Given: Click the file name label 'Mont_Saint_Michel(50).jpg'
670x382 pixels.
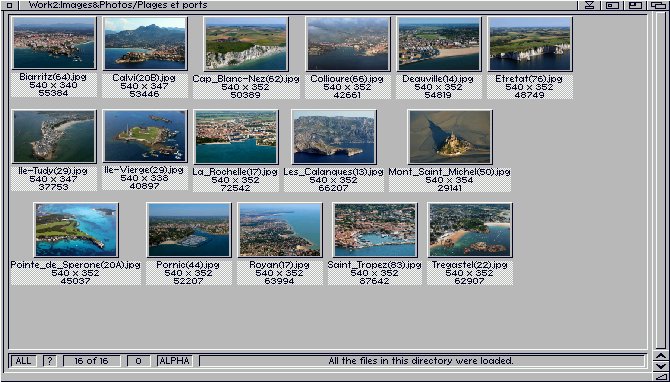Looking at the screenshot, I should tap(450, 171).
